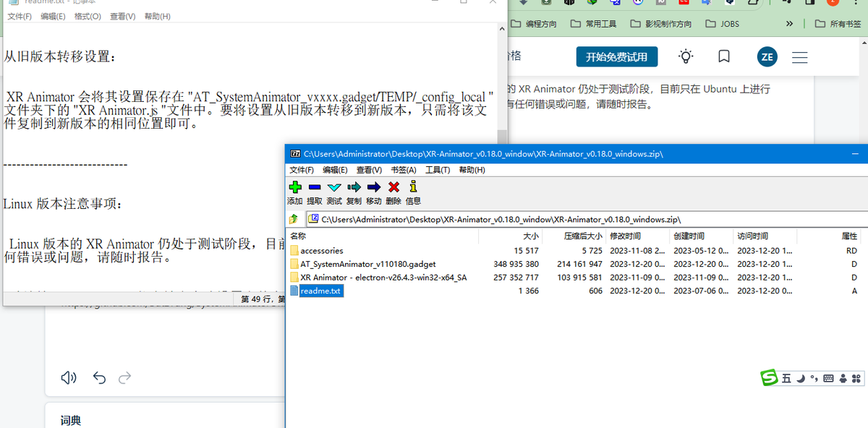Open the 帮助(H) menu in Notepad
The height and width of the screenshot is (428, 868).
[x=158, y=16]
